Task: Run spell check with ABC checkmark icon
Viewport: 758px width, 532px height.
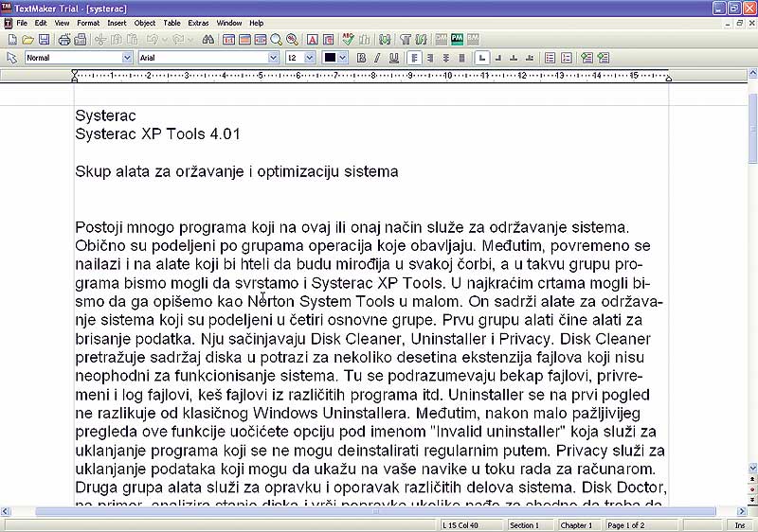Action: 348,40
